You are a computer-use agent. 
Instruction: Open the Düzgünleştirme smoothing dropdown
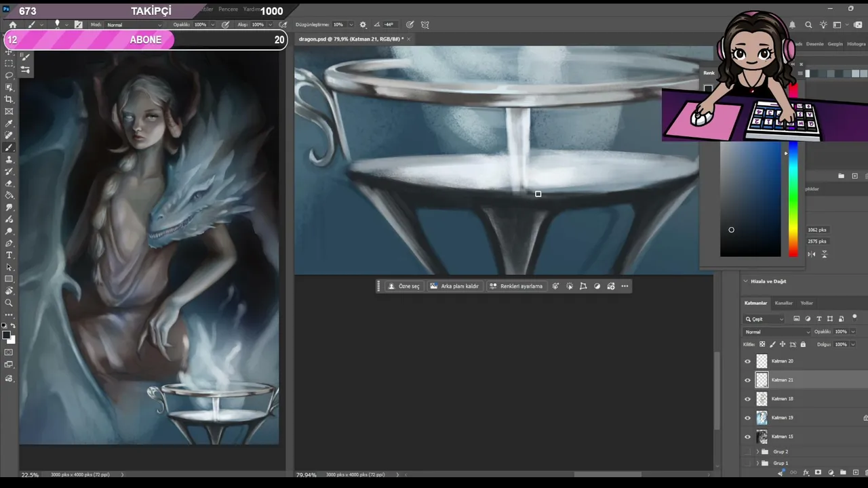click(x=351, y=25)
